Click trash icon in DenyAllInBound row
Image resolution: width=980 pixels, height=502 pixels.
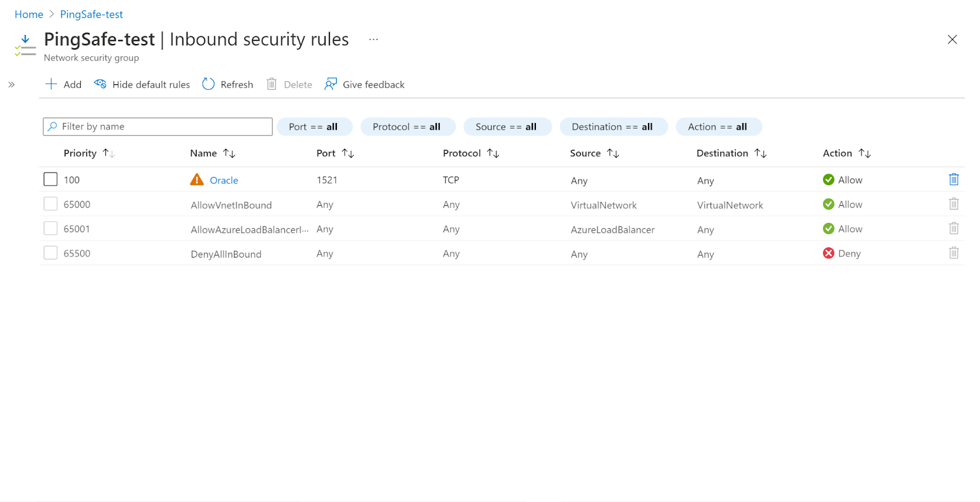(x=954, y=253)
